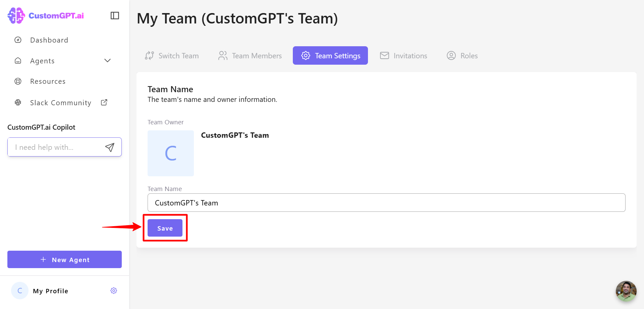The height and width of the screenshot is (309, 644).
Task: Edit the Team Name text field
Action: pyautogui.click(x=386, y=203)
